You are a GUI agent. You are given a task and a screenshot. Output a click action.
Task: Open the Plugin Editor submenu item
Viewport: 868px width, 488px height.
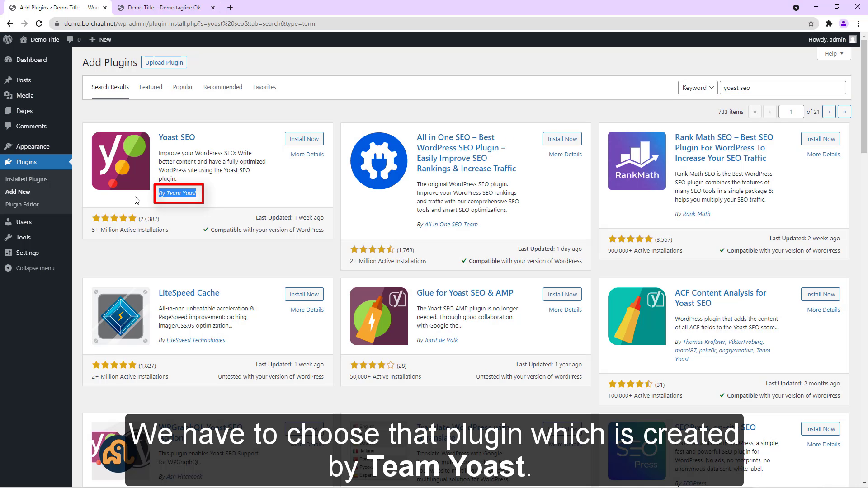(x=22, y=204)
